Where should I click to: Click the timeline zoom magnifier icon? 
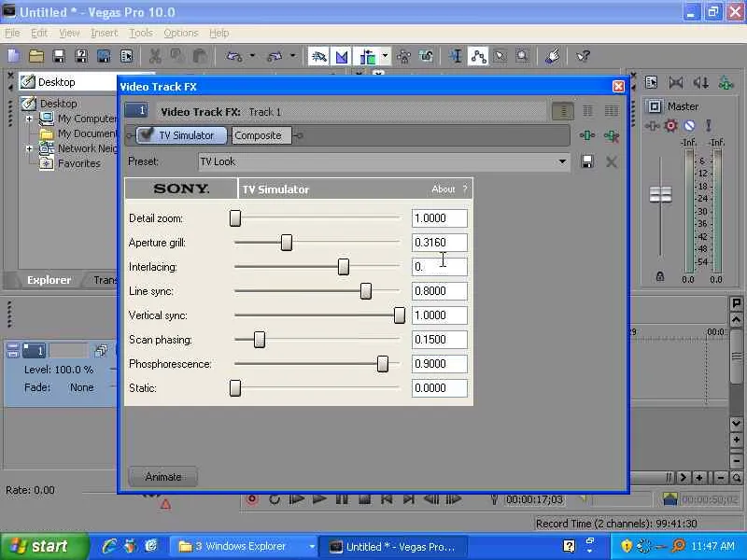[736, 477]
